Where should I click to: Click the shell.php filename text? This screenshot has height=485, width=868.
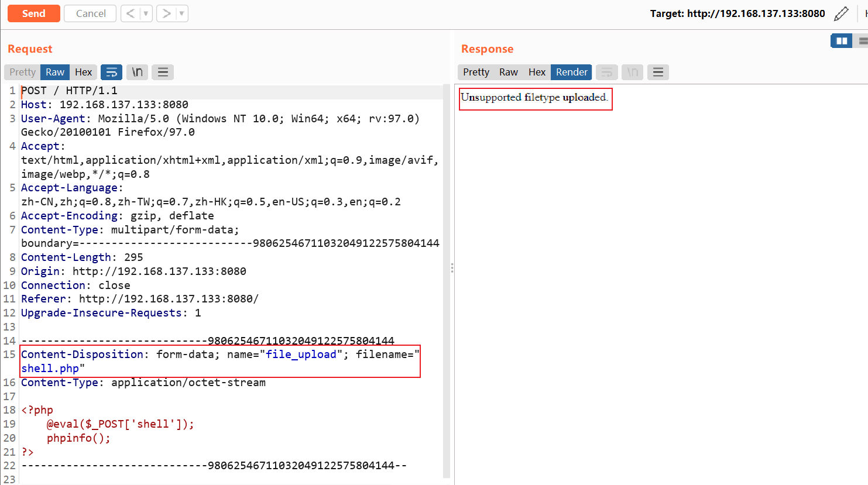[x=50, y=369]
